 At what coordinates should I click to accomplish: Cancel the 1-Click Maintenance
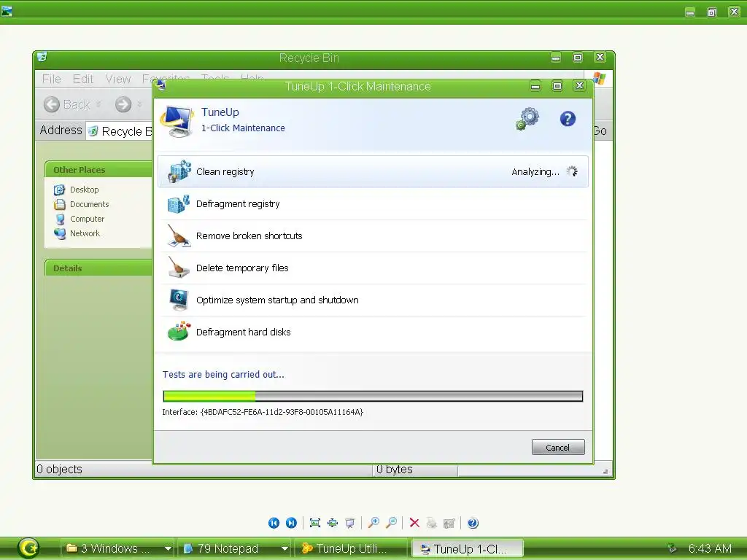[x=558, y=447]
